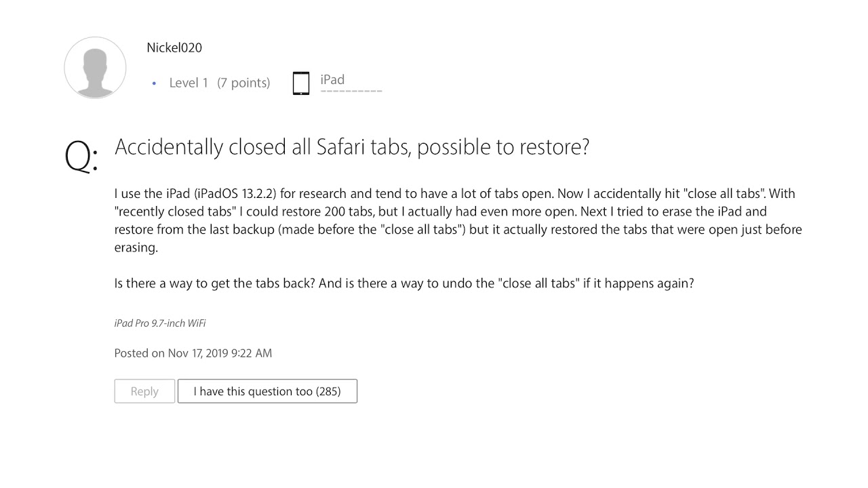Click the user avatar icon
This screenshot has height=488, width=868.
click(x=95, y=68)
